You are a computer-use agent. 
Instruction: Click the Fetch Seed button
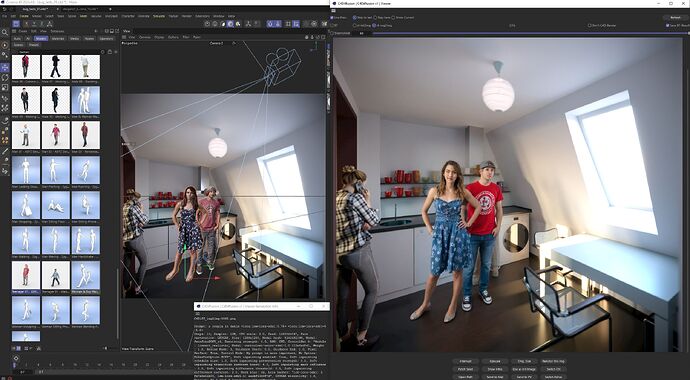(466, 369)
